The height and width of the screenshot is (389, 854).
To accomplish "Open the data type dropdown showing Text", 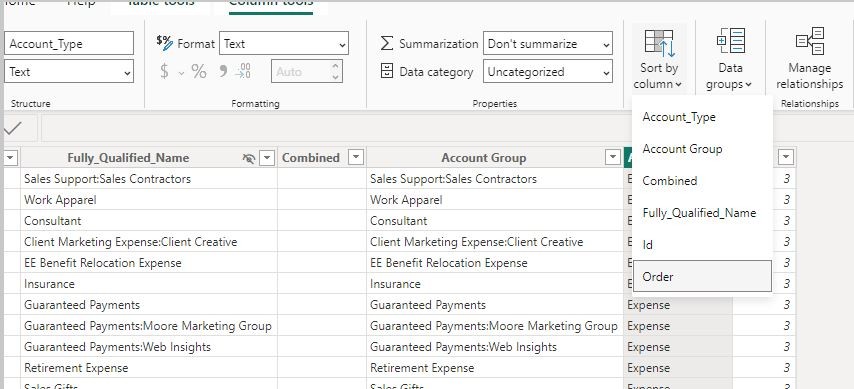I will 69,71.
